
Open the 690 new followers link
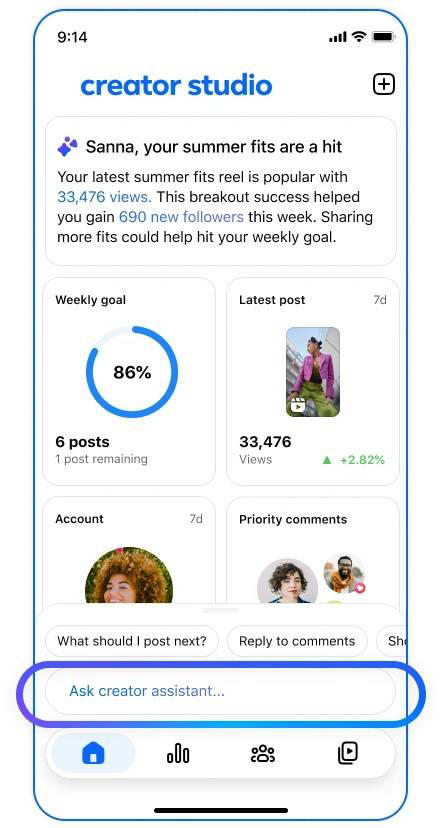click(181, 217)
